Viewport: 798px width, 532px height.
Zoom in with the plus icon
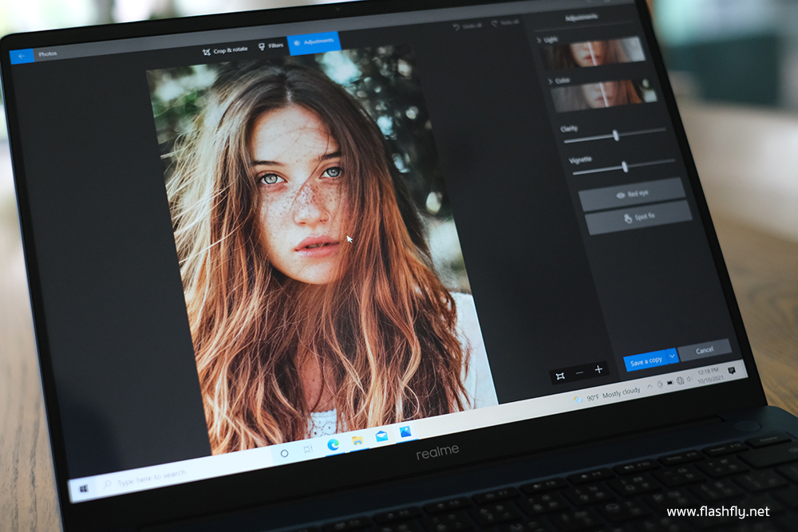pyautogui.click(x=598, y=369)
